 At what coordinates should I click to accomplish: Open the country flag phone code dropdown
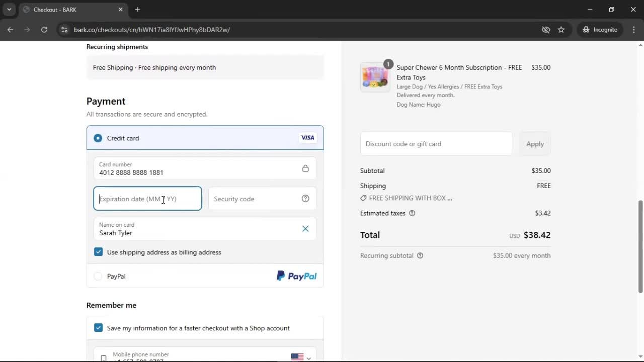click(301, 357)
